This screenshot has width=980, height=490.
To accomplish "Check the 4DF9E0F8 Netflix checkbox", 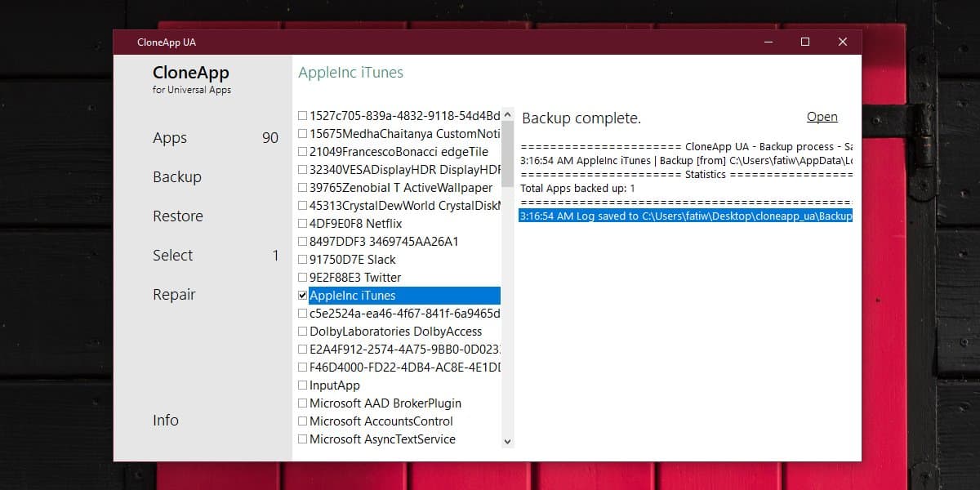I will click(303, 224).
